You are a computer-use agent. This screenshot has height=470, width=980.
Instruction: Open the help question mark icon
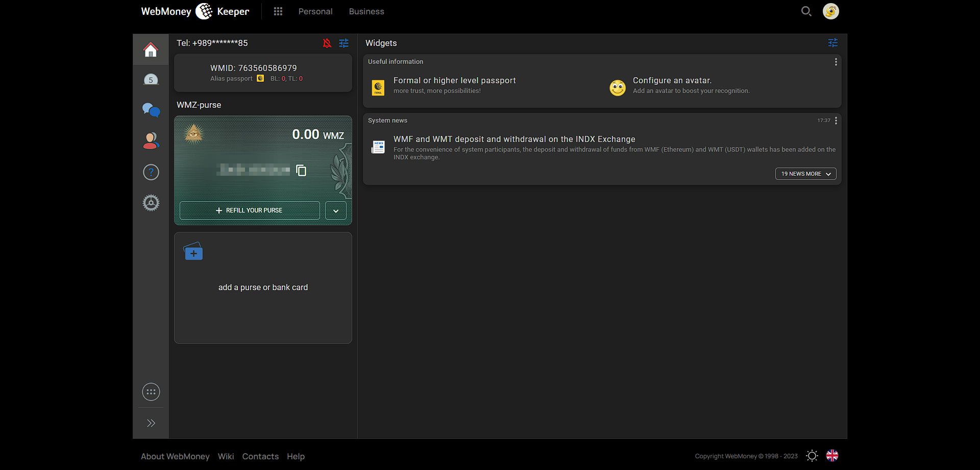151,172
